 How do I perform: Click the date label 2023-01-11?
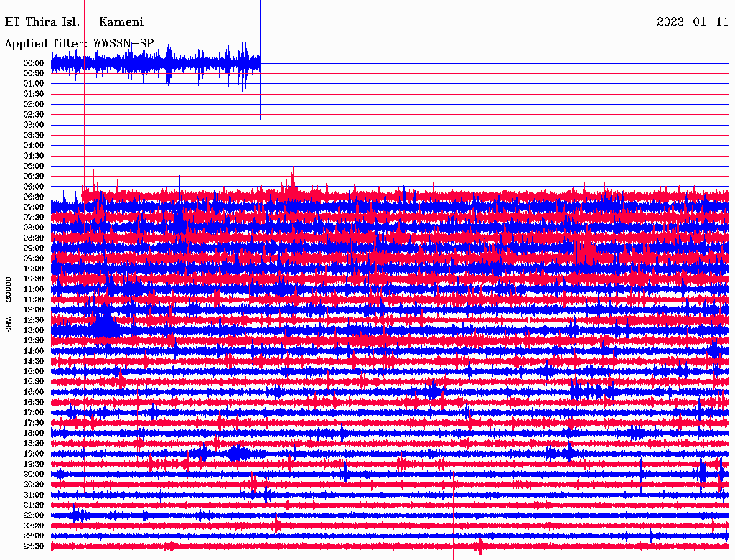(x=693, y=22)
